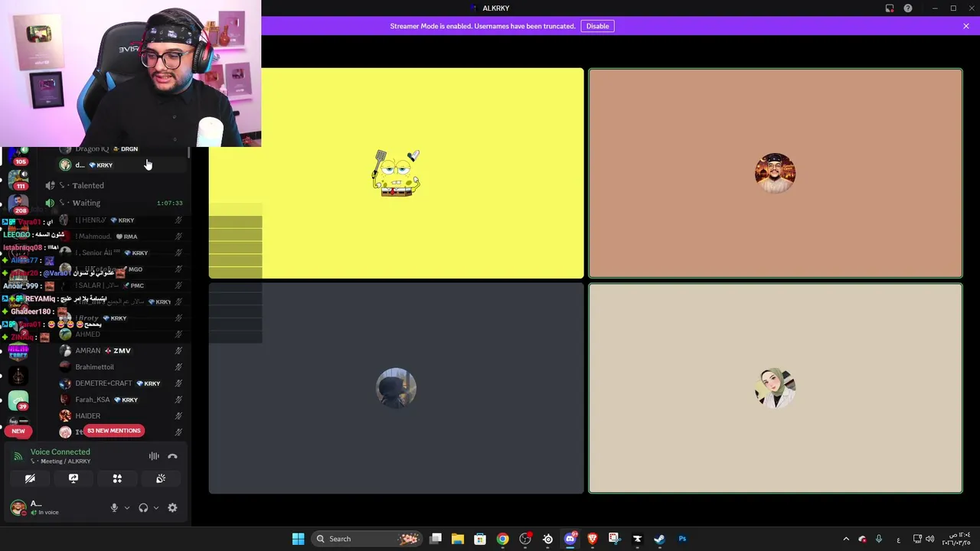Screen dimensions: 980x551
Task: Open the soundboard button
Action: [161, 478]
